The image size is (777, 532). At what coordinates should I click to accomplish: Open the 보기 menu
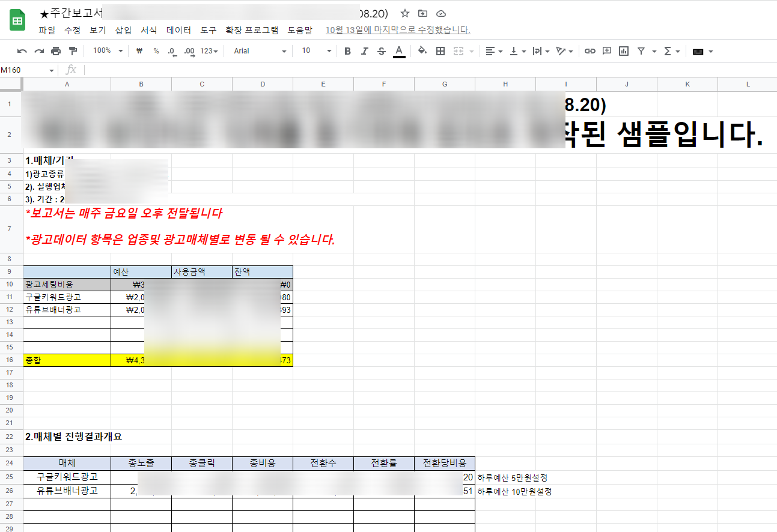tap(98, 30)
